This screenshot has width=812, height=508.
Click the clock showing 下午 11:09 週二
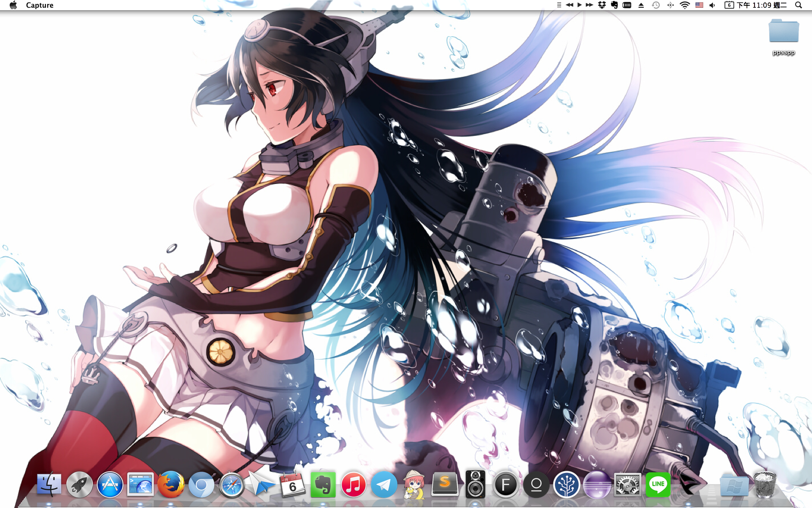[x=762, y=5]
